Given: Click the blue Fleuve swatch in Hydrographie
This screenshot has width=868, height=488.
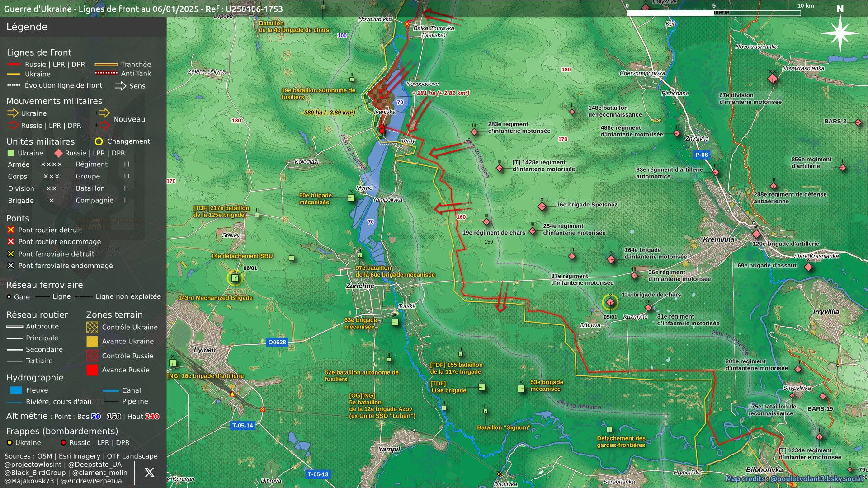Looking at the screenshot, I should tap(16, 390).
